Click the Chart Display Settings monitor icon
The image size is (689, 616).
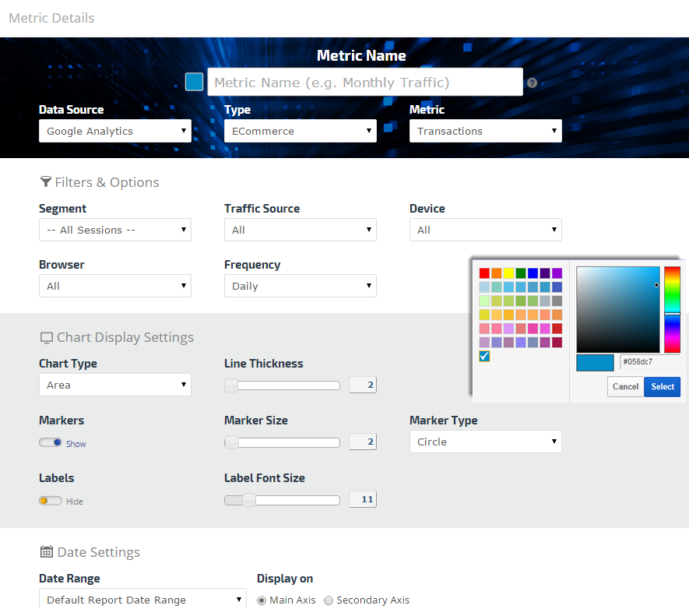click(x=46, y=338)
